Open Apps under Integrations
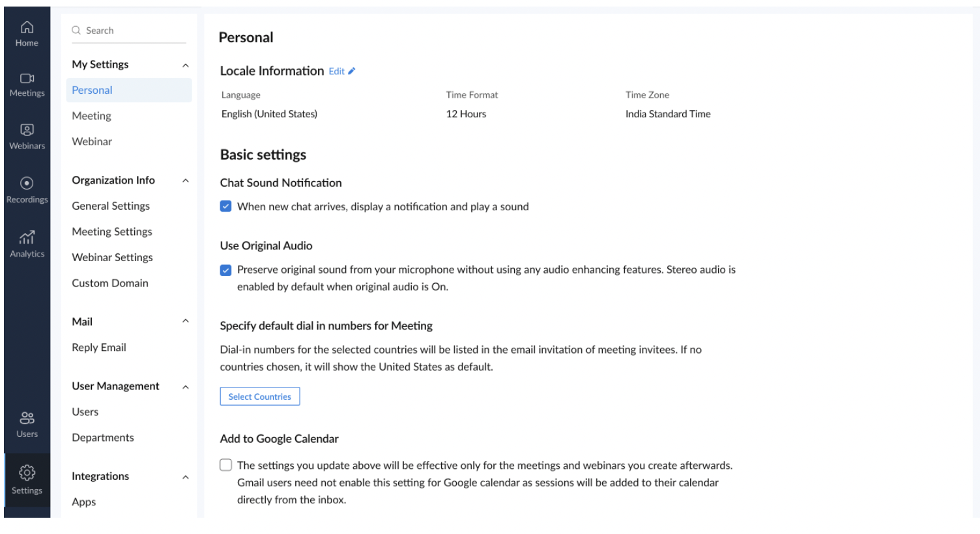 (x=84, y=502)
